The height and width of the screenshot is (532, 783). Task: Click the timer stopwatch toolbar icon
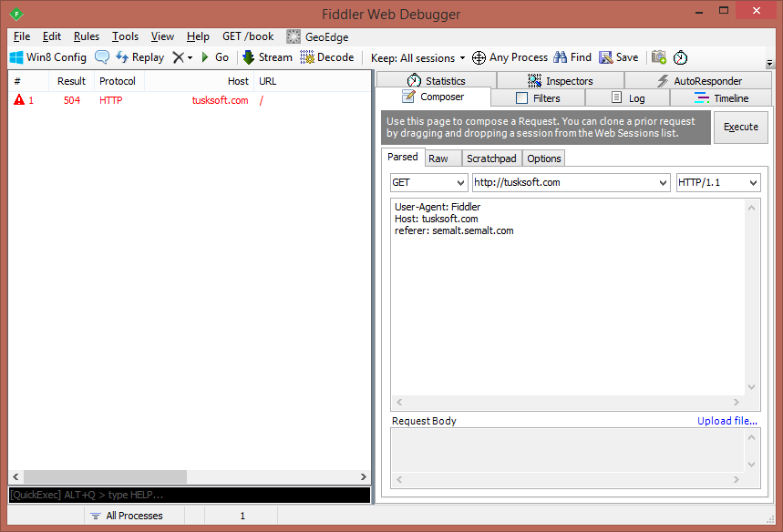(x=680, y=58)
